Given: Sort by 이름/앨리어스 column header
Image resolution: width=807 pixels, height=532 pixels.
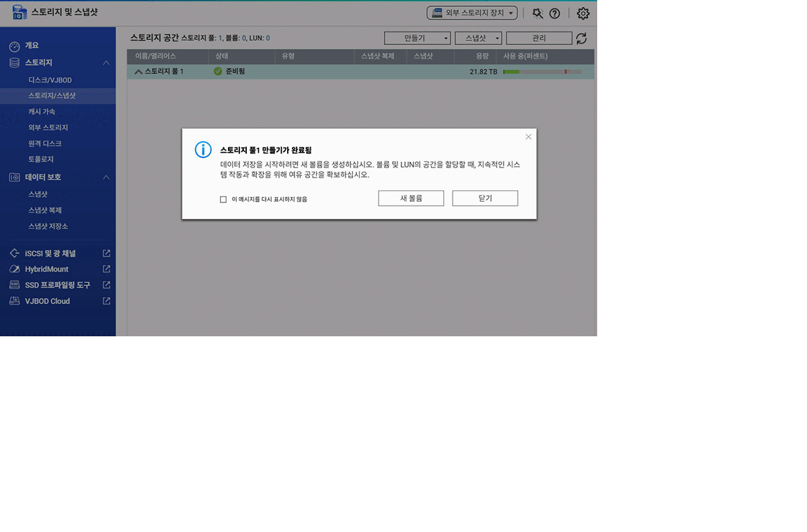Looking at the screenshot, I should (167, 56).
